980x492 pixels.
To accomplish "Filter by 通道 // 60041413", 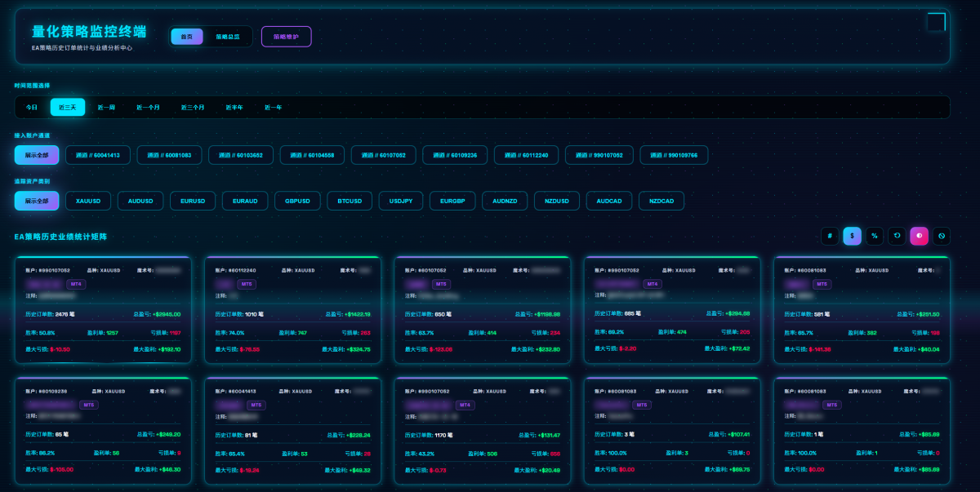I will tap(98, 155).
